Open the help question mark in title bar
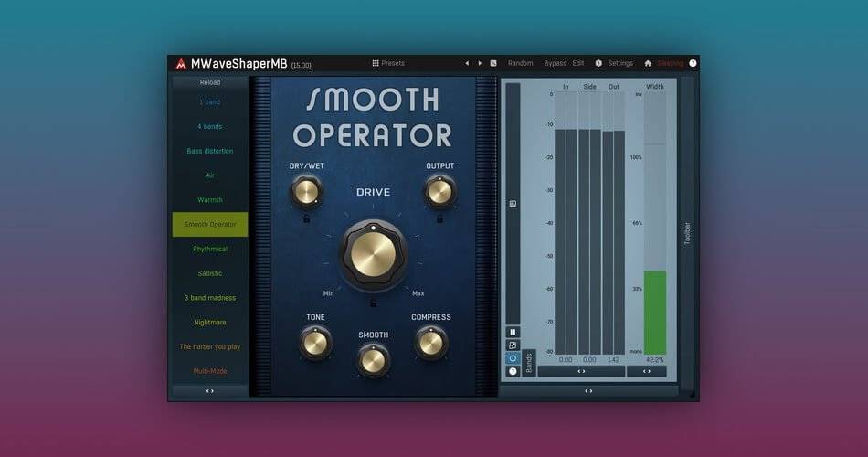This screenshot has width=868, height=457. click(693, 63)
